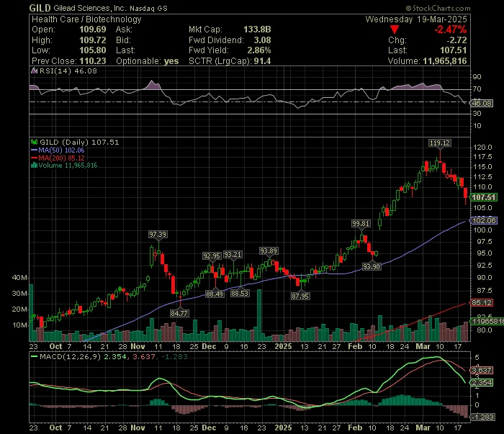Click the red MA(200) legend line marker
This screenshot has height=434, width=504.
pyautogui.click(x=34, y=158)
